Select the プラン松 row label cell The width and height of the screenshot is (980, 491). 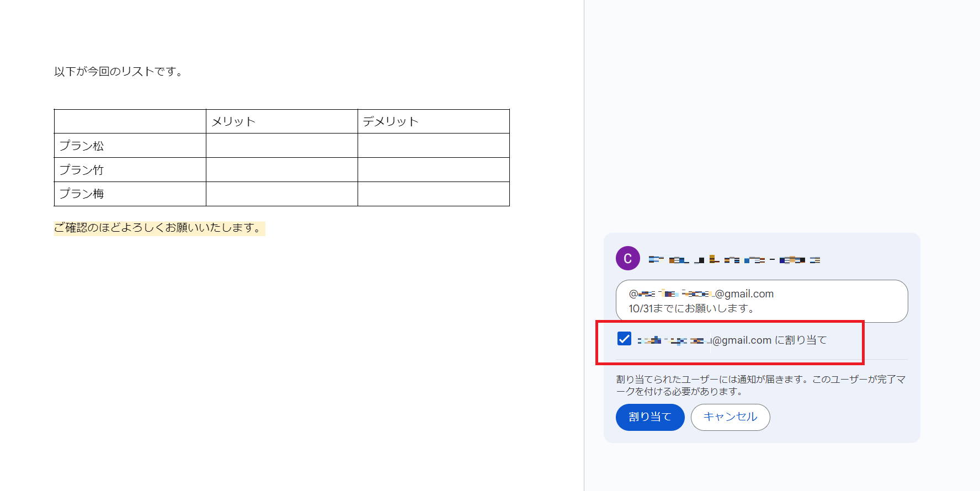pyautogui.click(x=130, y=146)
